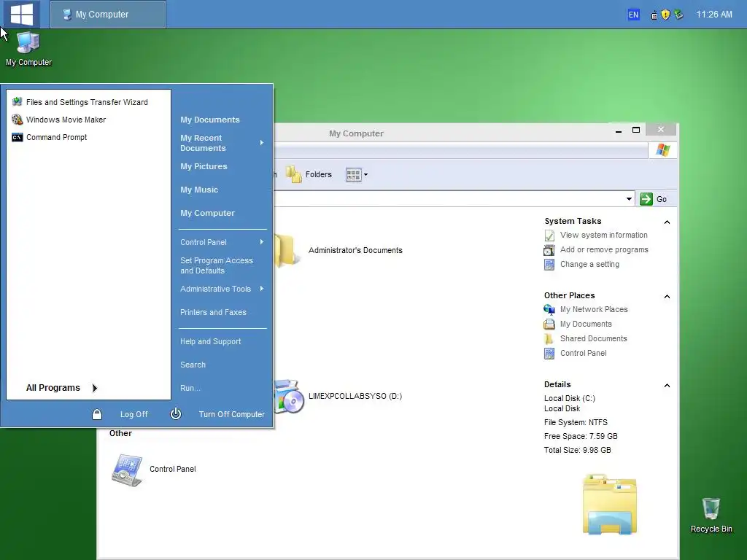Click the Log Off lock icon
This screenshot has height=560, width=747.
[x=97, y=414]
